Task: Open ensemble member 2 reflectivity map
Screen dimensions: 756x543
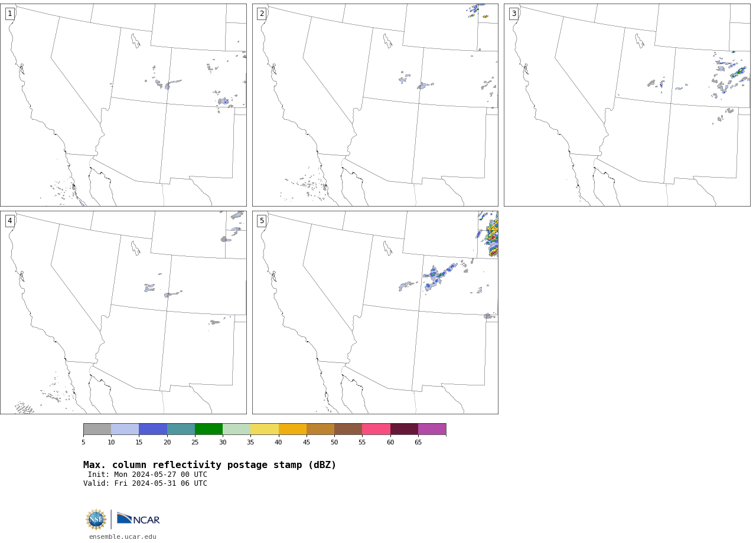Action: click(x=375, y=105)
